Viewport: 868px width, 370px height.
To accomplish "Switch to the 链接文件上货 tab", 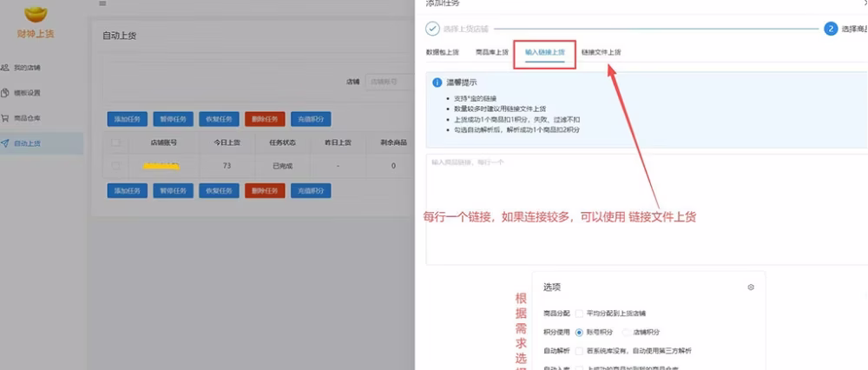I will [601, 52].
